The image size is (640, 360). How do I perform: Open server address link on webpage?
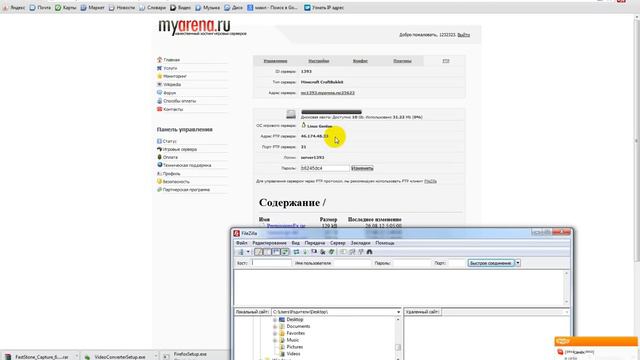click(328, 93)
